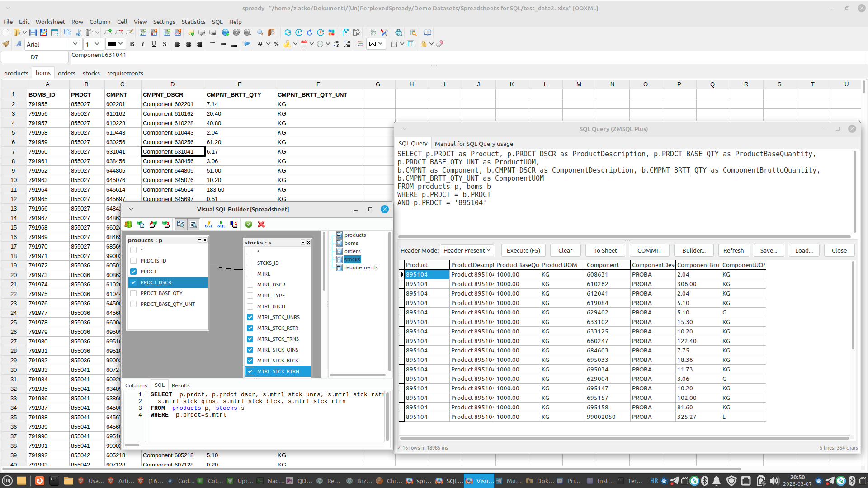The width and height of the screenshot is (868, 488).
Task: Confirm the query with the green check icon
Action: click(x=249, y=224)
